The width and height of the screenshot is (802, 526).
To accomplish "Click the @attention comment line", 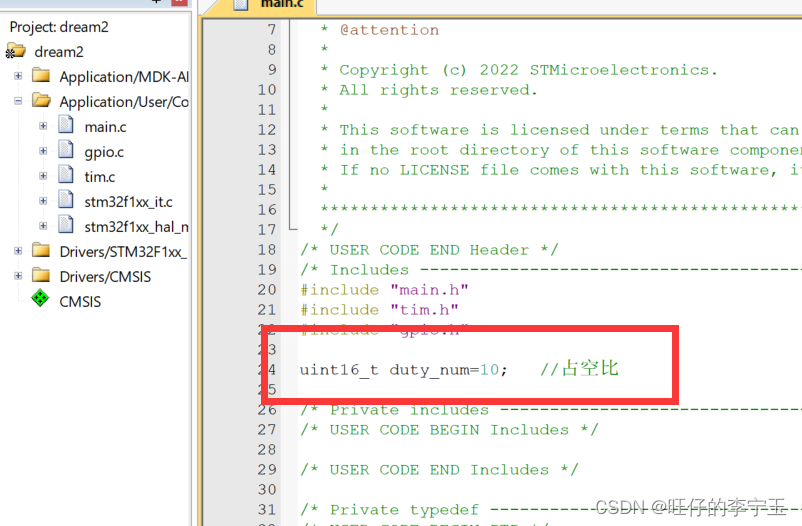I will point(380,30).
